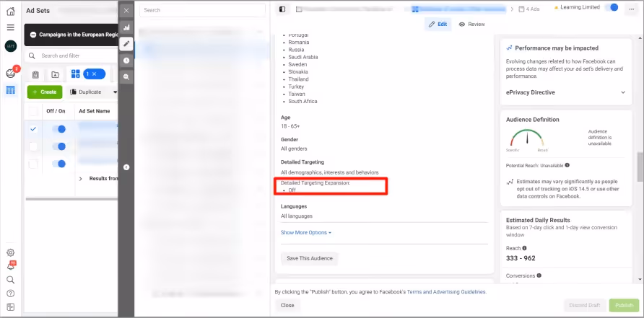Screen dimensions: 644x318
Task: Open 4 Ads in the breadcrumb
Action: click(529, 9)
